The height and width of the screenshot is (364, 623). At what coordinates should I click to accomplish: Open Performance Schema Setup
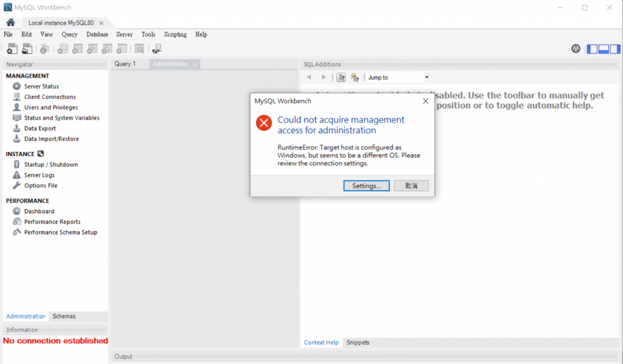pyautogui.click(x=60, y=232)
